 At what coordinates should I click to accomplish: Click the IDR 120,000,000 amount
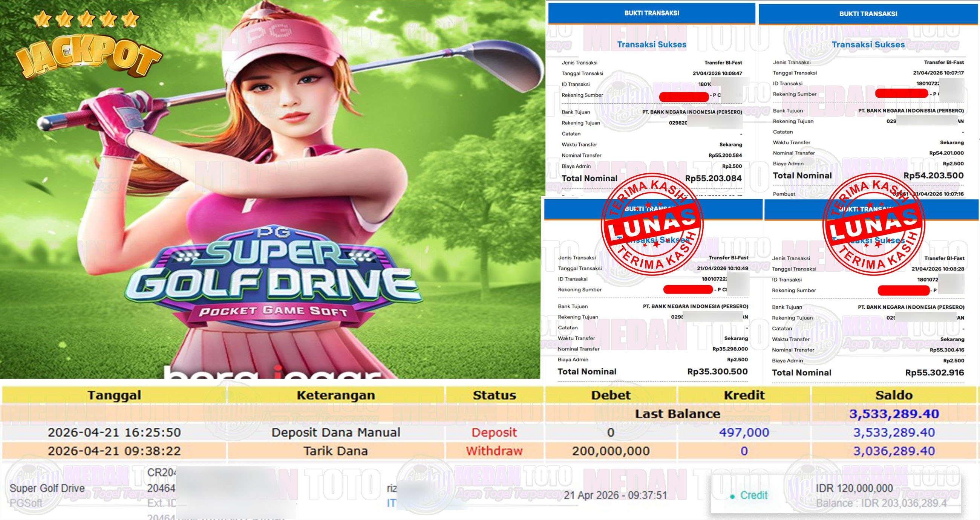pyautogui.click(x=854, y=488)
